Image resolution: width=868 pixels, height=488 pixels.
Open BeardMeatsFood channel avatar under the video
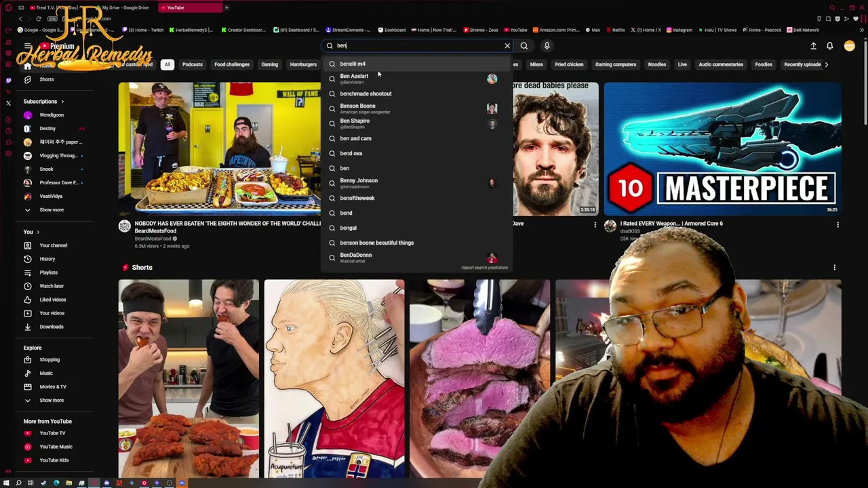pos(125,226)
